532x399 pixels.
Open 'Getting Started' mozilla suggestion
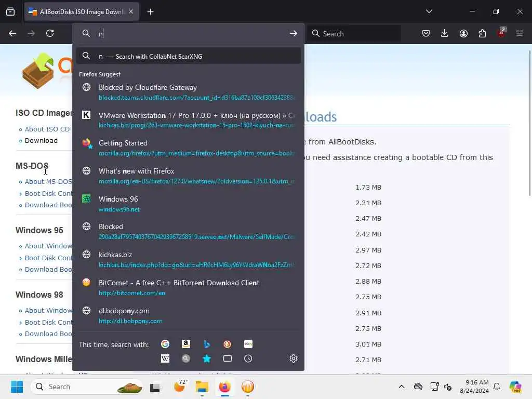[x=188, y=148]
